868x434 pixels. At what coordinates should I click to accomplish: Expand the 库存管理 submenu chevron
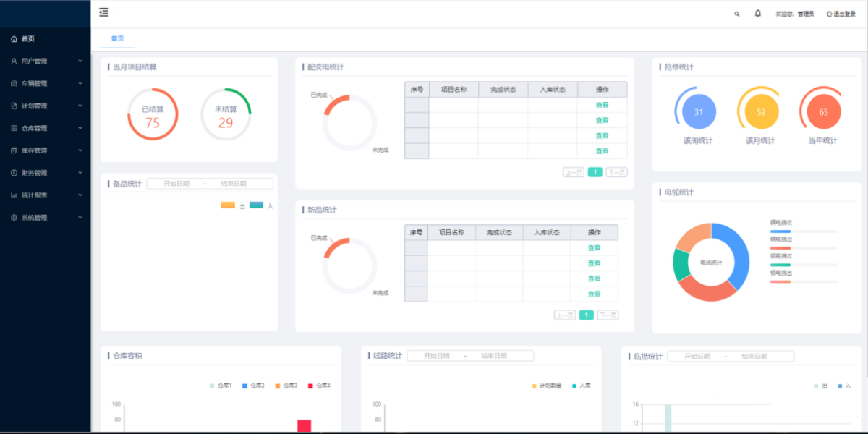coord(80,150)
